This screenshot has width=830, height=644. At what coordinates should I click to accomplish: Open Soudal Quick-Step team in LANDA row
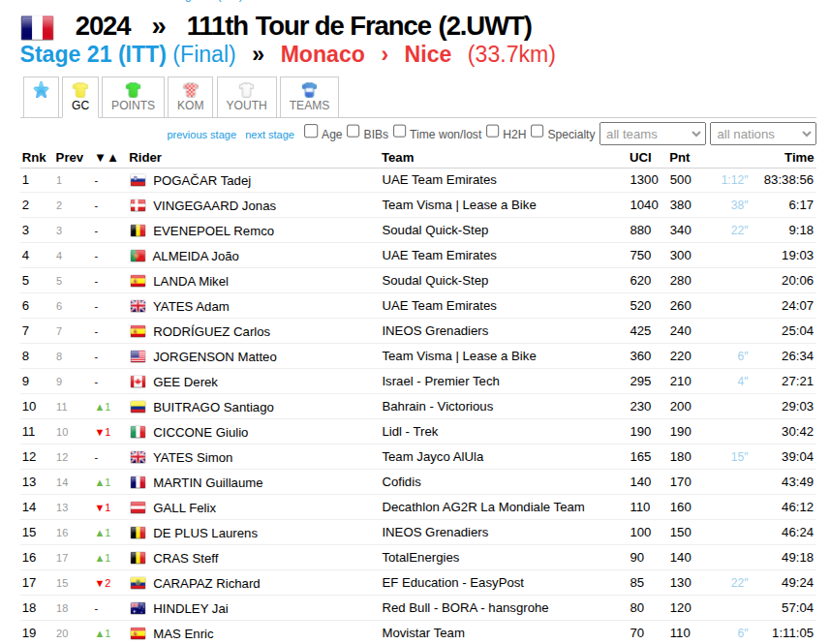pyautogui.click(x=435, y=281)
